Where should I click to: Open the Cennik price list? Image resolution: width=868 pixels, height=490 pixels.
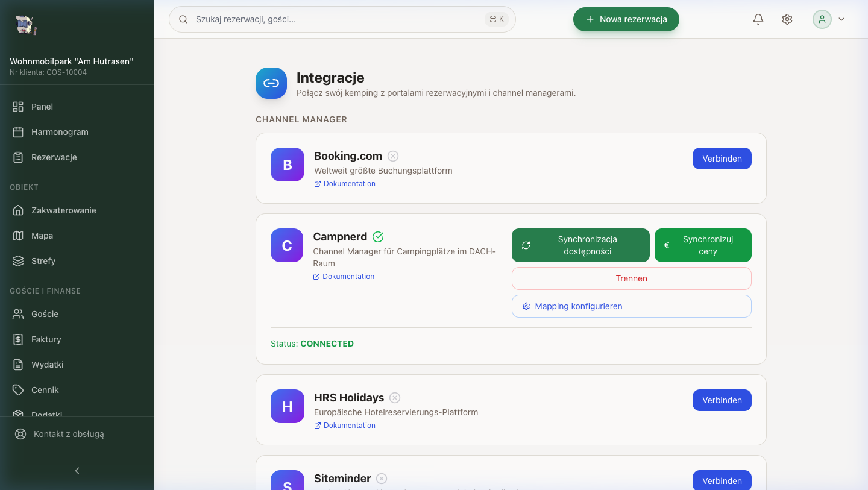[x=77, y=390]
